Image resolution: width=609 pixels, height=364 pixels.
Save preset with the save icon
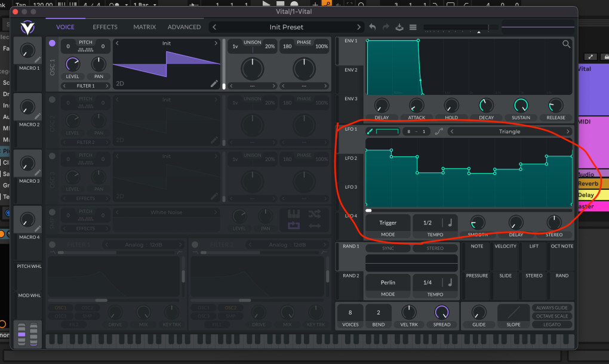pos(399,27)
